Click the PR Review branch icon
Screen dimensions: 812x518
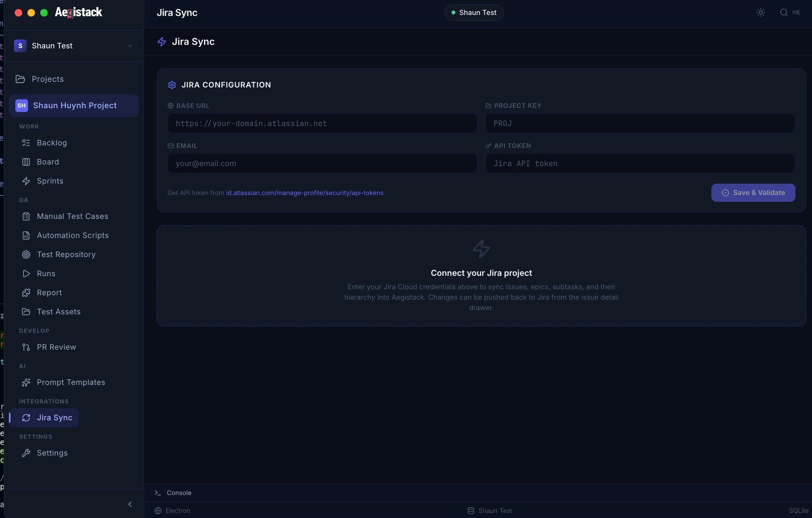(x=26, y=347)
